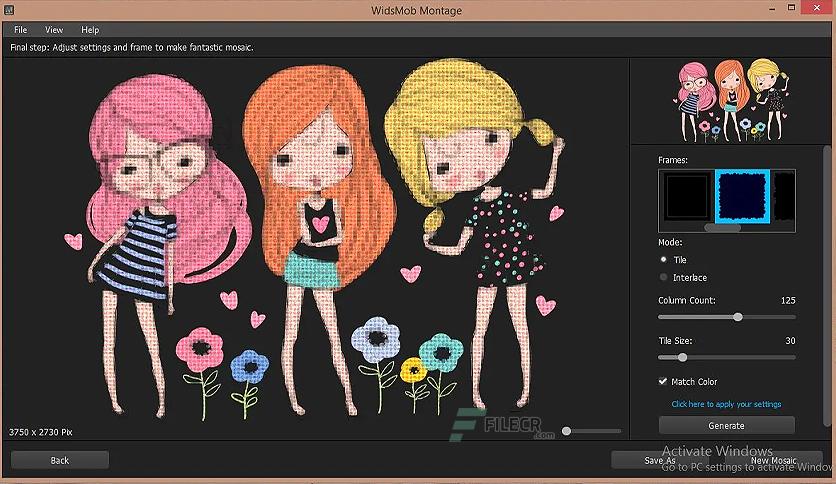This screenshot has width=836, height=484.
Task: Select the blue-bordered rough-edge frame thumbnail
Action: (742, 197)
